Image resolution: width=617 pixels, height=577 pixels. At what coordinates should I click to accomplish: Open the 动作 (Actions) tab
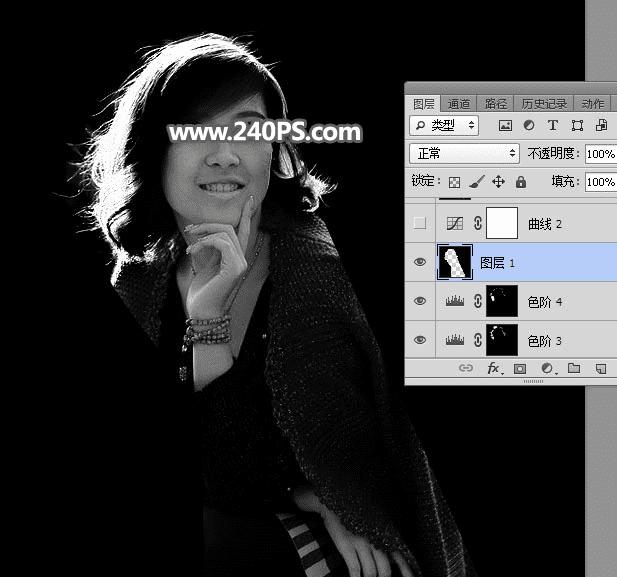pyautogui.click(x=592, y=104)
